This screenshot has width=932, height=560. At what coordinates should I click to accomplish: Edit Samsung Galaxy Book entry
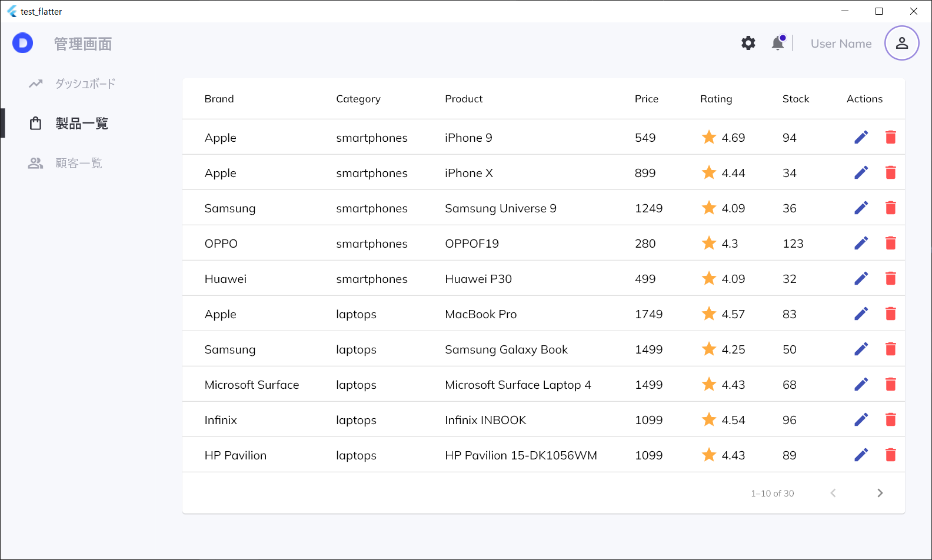click(861, 349)
